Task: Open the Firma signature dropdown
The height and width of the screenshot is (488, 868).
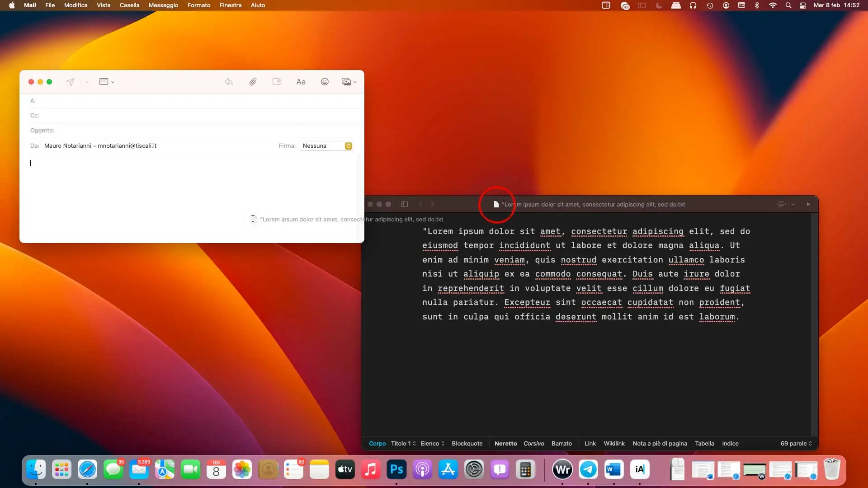Action: tap(348, 146)
